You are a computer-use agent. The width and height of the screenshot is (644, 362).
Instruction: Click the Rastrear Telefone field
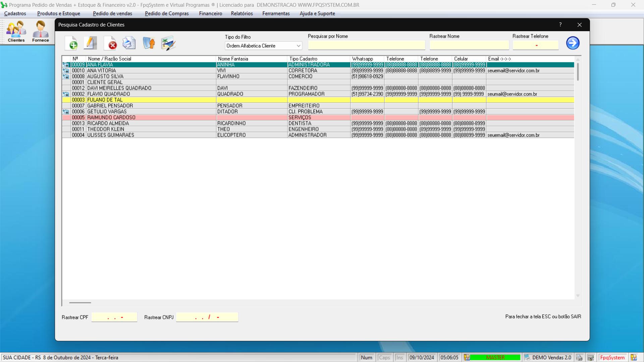click(x=536, y=45)
